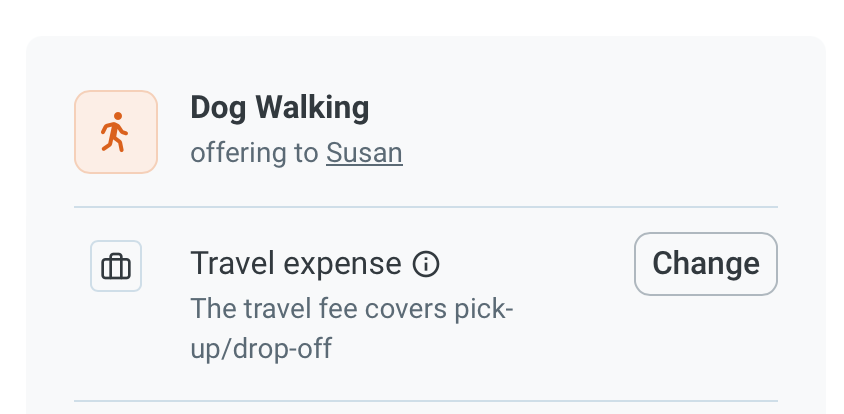Click the orange walking person icon
844x414 pixels.
[114, 132]
